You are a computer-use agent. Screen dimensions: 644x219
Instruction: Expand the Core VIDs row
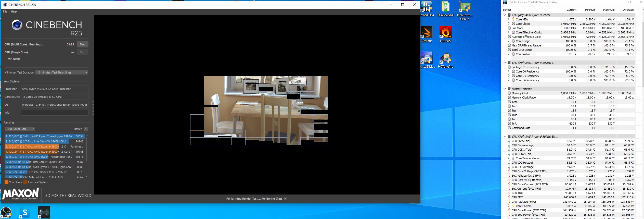tap(509, 19)
